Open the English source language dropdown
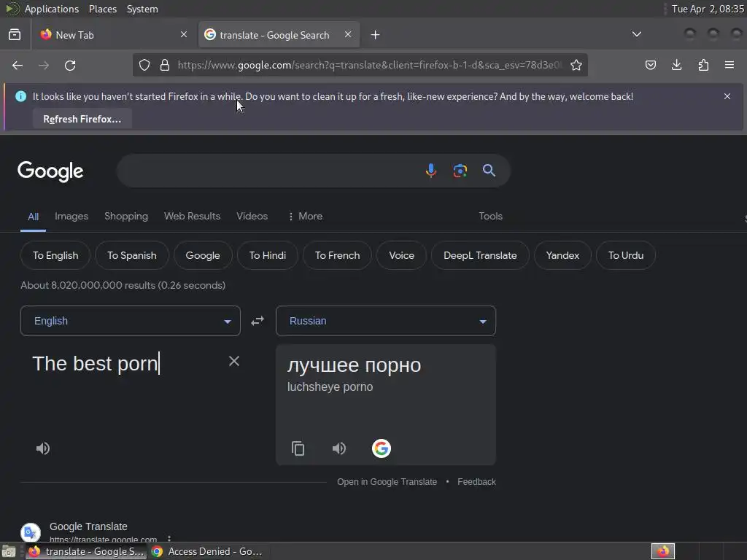Screen dimensions: 747x560 tap(131, 321)
